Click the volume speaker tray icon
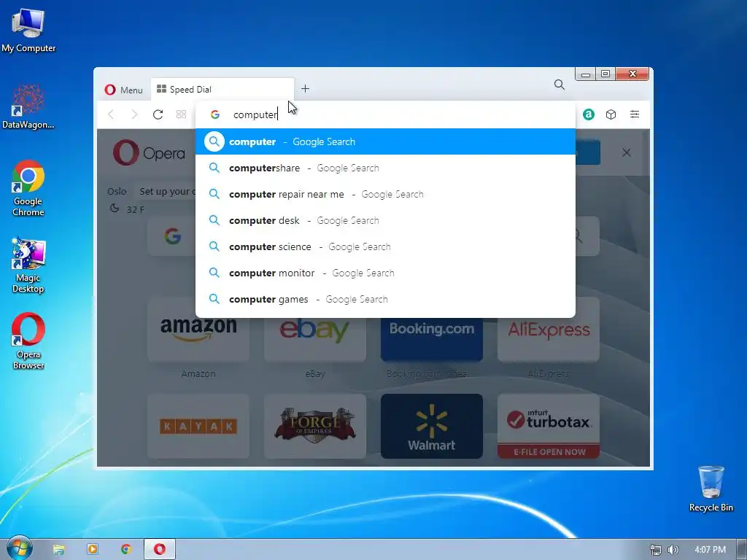 tap(673, 550)
